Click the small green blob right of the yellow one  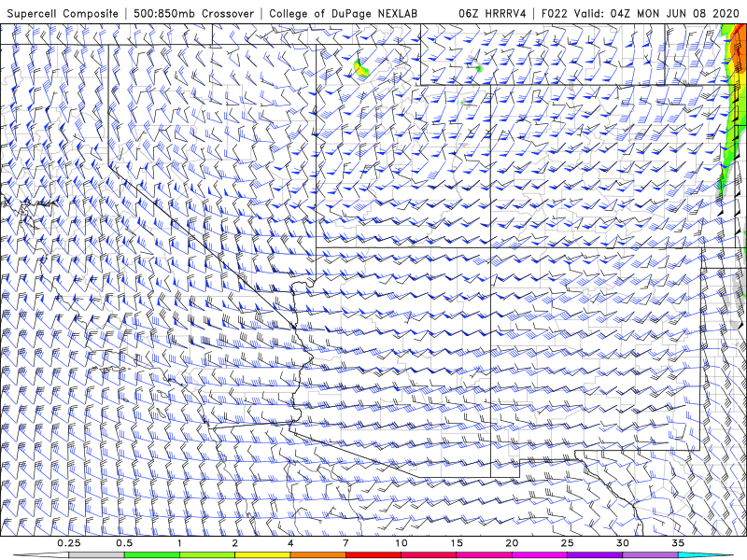[479, 68]
